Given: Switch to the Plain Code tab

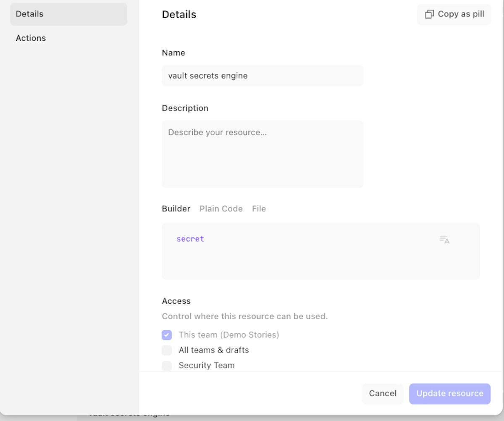Looking at the screenshot, I should (221, 209).
